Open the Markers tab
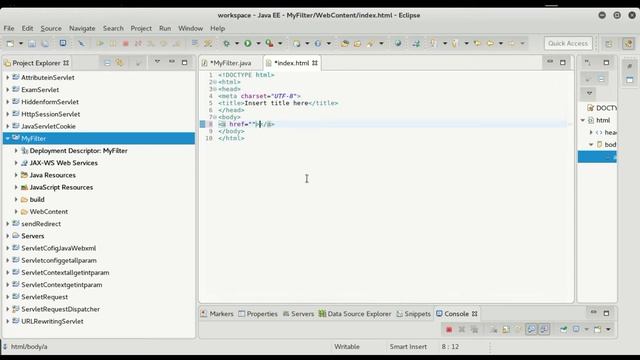Screen dimensions: 640x360 217,313
